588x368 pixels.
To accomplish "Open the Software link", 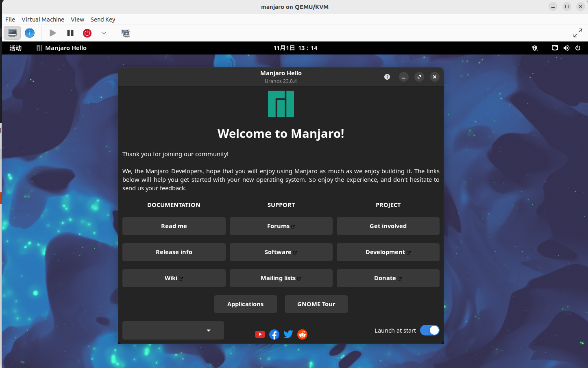I will (281, 252).
